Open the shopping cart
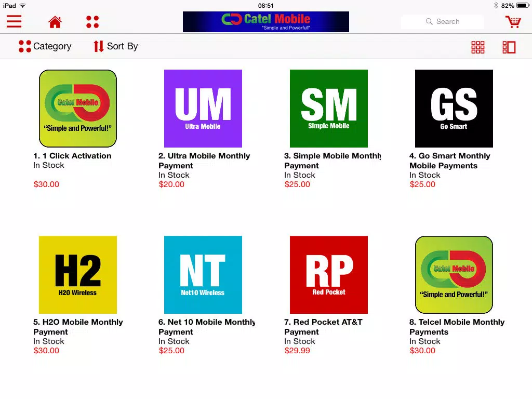 point(513,22)
